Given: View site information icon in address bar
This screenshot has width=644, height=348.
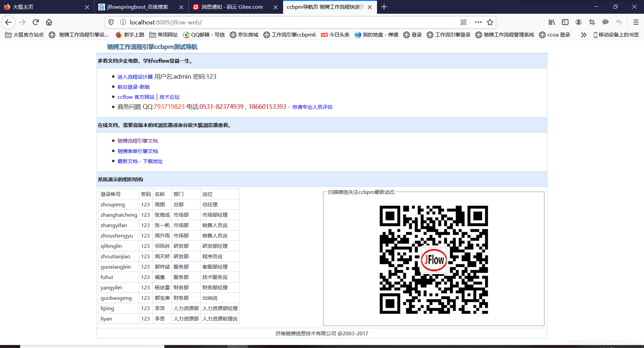Looking at the screenshot, I should coord(123,22).
